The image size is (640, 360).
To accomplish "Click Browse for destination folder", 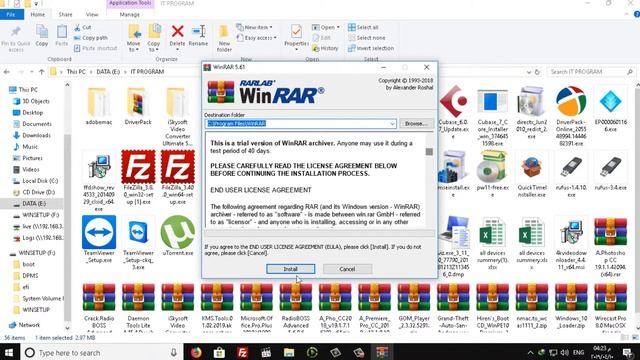I will point(416,123).
